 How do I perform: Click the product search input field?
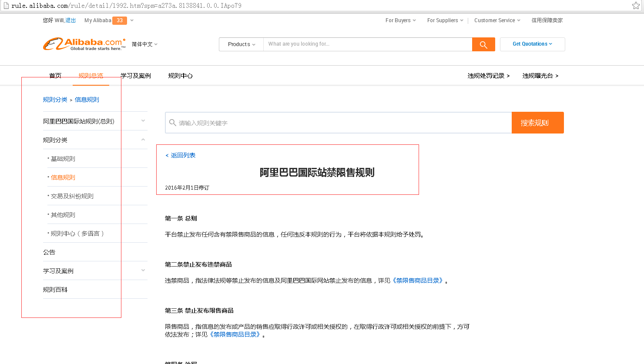[x=368, y=44]
